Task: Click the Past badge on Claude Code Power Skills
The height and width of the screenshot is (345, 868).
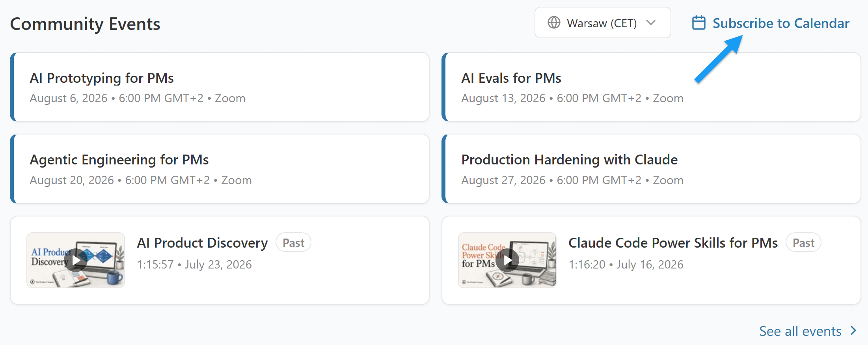Action: (803, 242)
